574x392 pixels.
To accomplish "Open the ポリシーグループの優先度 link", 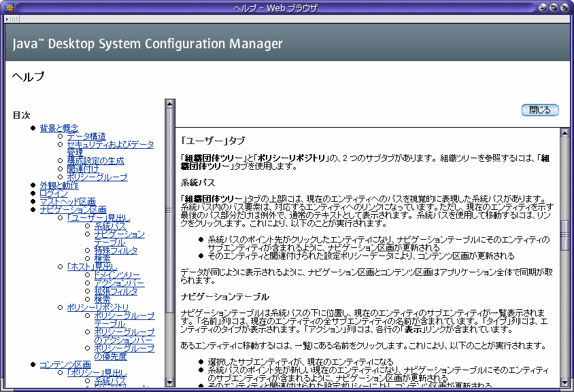I will tap(124, 352).
